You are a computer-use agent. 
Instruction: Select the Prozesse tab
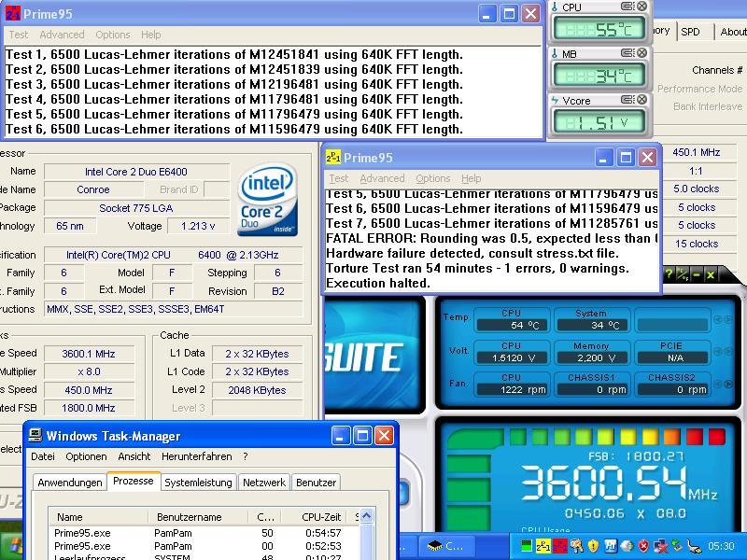[x=134, y=481]
